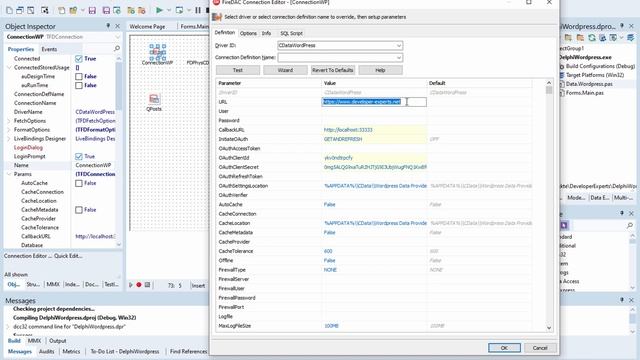The width and height of the screenshot is (640, 360).
Task: Click the Quick Edit link
Action: [68, 256]
